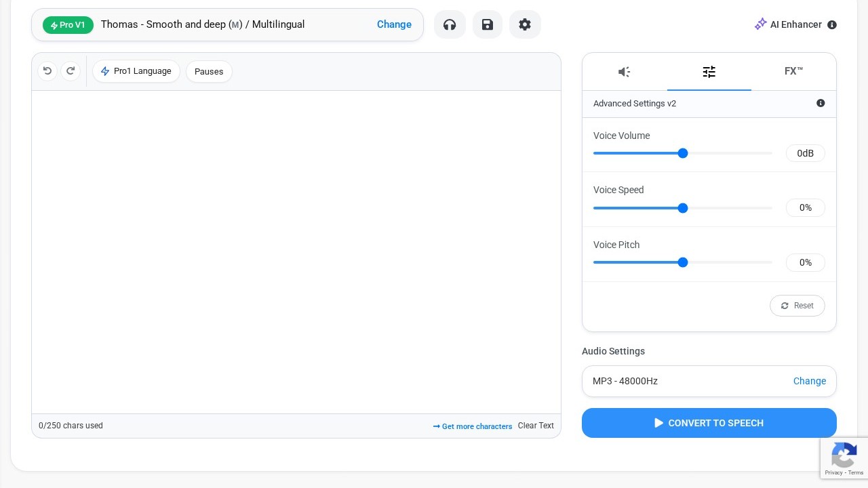The height and width of the screenshot is (488, 868).
Task: Click the redo arrow icon
Action: [x=71, y=71]
